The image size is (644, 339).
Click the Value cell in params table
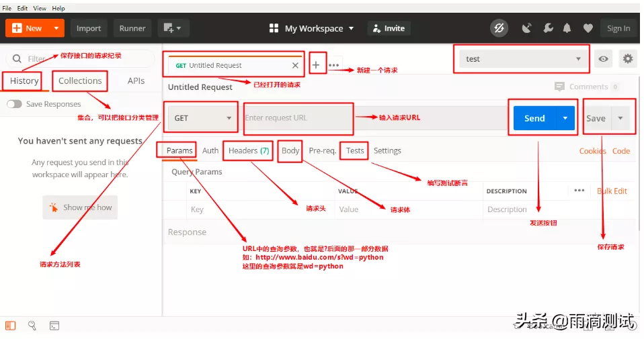(x=409, y=209)
